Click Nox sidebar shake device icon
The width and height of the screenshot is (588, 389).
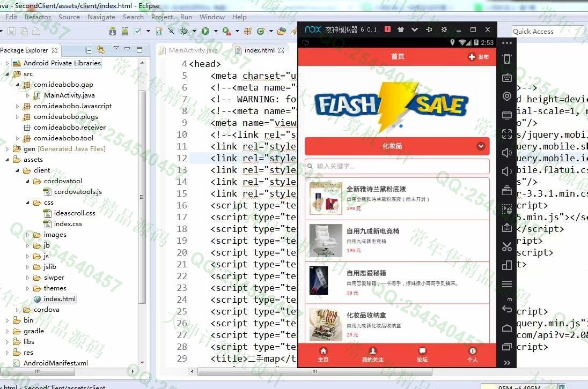pyautogui.click(x=506, y=59)
